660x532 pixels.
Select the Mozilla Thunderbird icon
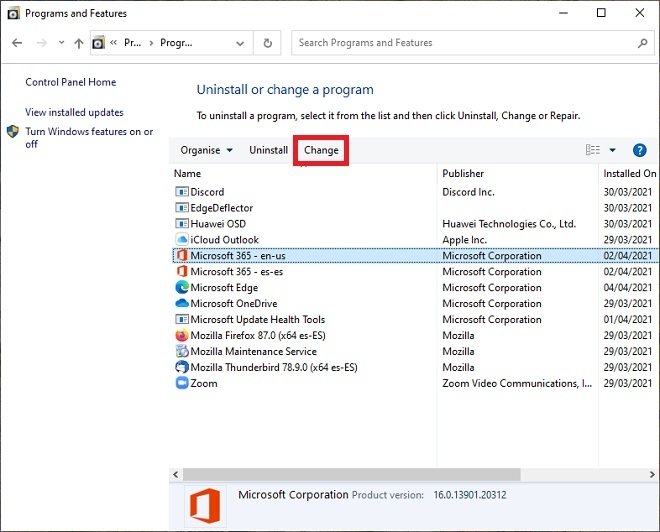click(181, 367)
